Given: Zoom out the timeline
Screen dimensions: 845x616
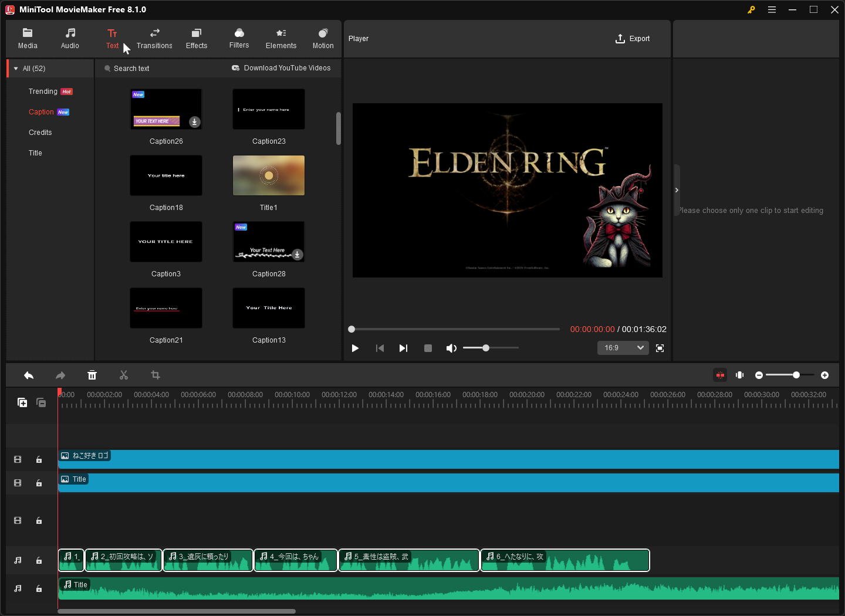Looking at the screenshot, I should tap(759, 375).
